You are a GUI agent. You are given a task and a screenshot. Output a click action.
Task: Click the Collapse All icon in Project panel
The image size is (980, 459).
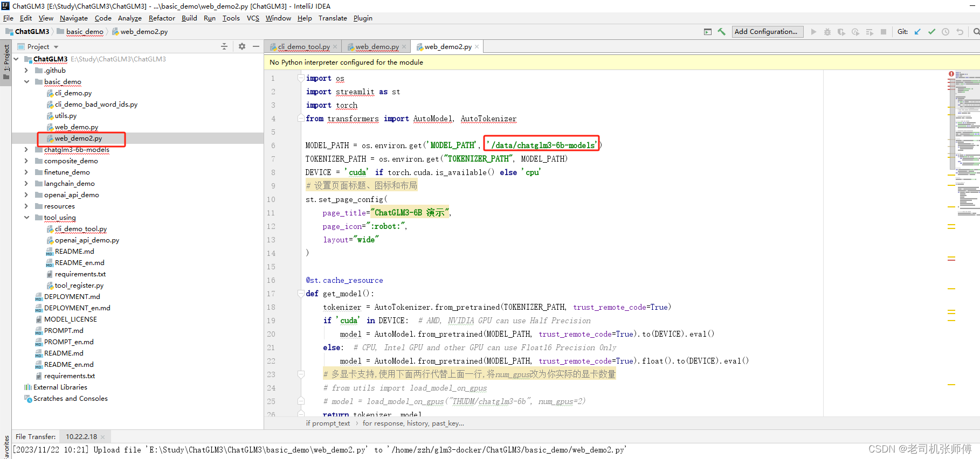click(x=224, y=46)
